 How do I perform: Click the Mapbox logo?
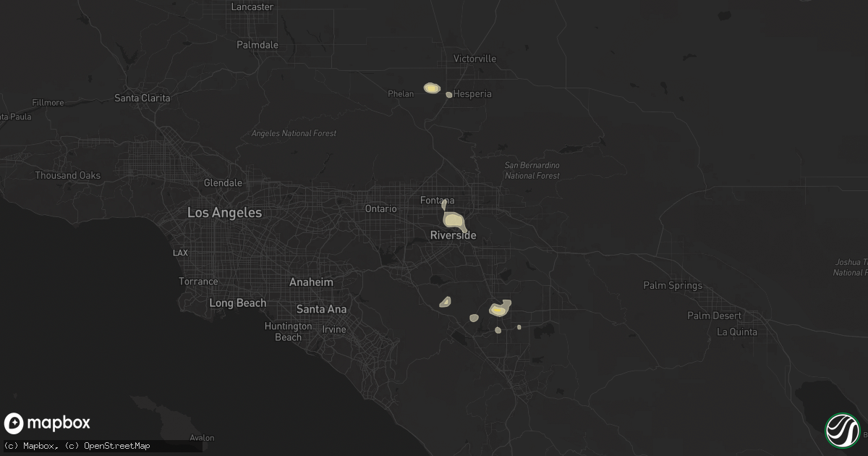point(47,423)
